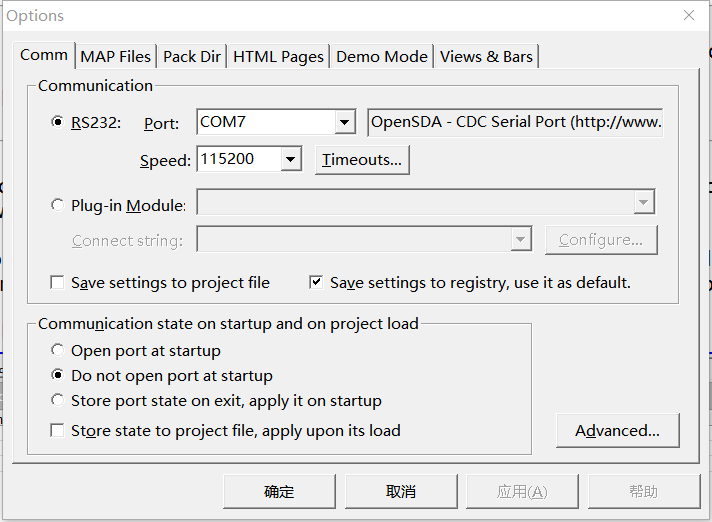Expand the Plug-in Module dropdown arrow
712x522 pixels.
pyautogui.click(x=643, y=203)
